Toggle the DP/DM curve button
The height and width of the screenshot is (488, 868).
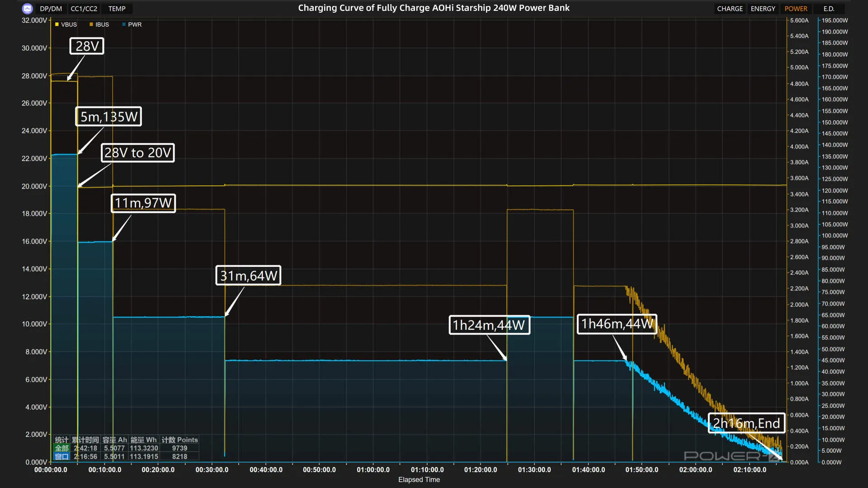pyautogui.click(x=51, y=9)
